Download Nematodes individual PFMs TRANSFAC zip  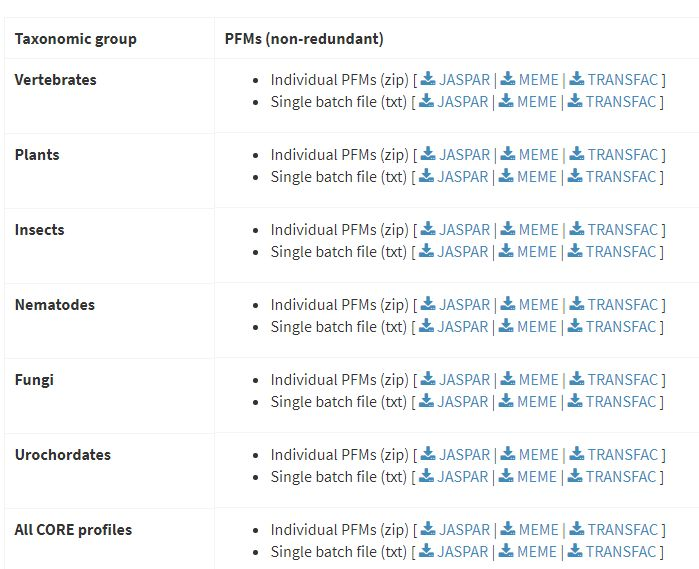point(623,305)
